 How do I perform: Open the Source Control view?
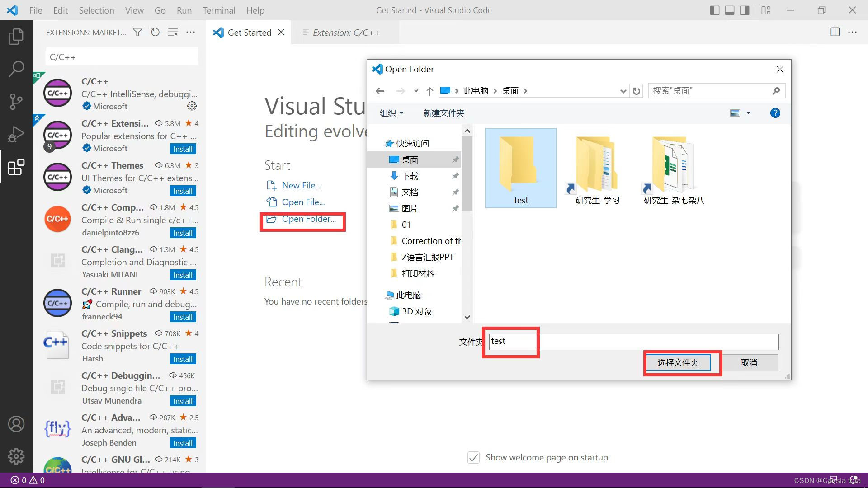[16, 101]
